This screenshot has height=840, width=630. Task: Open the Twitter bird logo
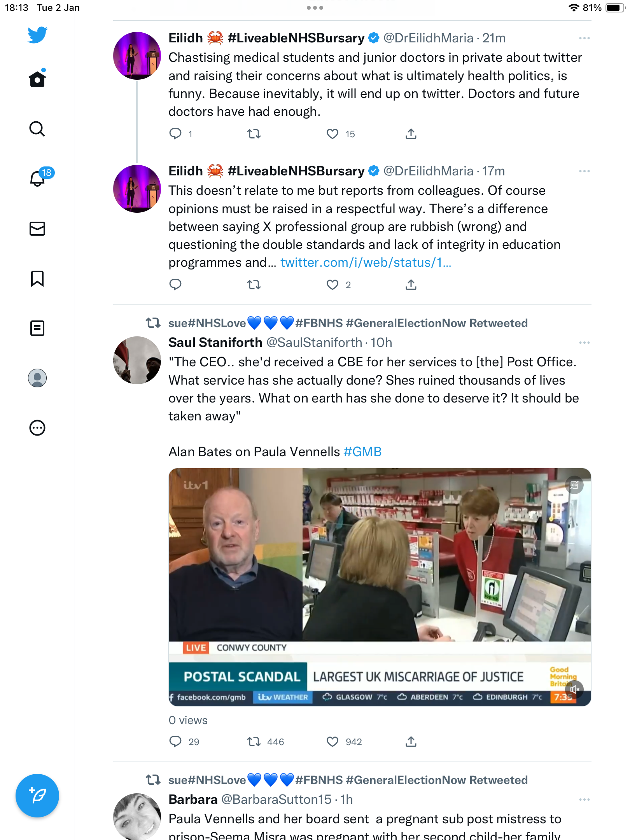(x=37, y=35)
